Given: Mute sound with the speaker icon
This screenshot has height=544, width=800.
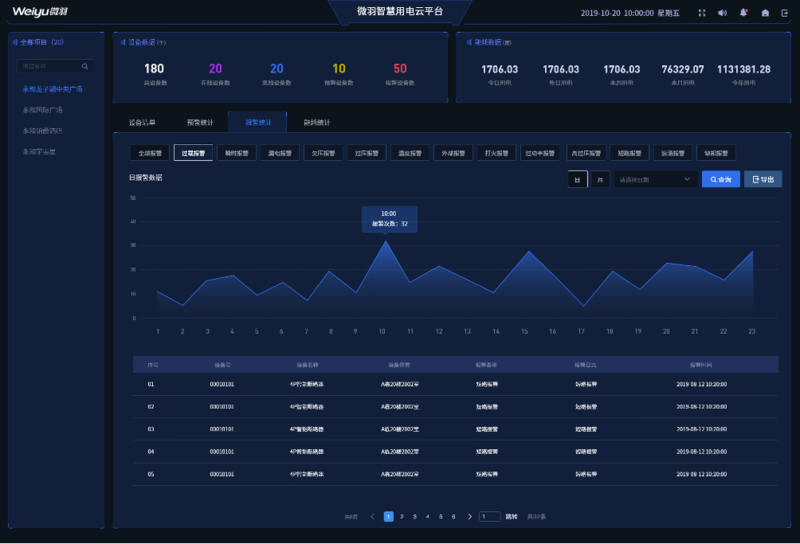Looking at the screenshot, I should coord(722,13).
